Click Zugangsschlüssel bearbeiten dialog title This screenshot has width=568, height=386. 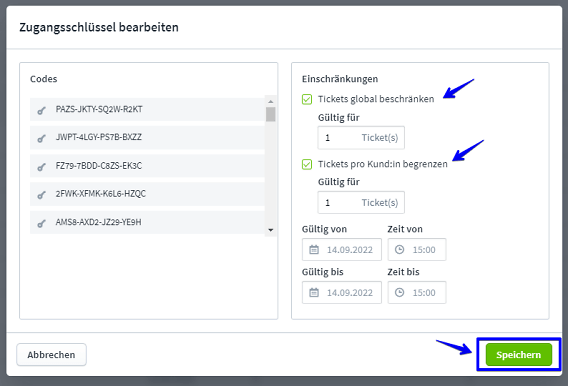tap(99, 28)
